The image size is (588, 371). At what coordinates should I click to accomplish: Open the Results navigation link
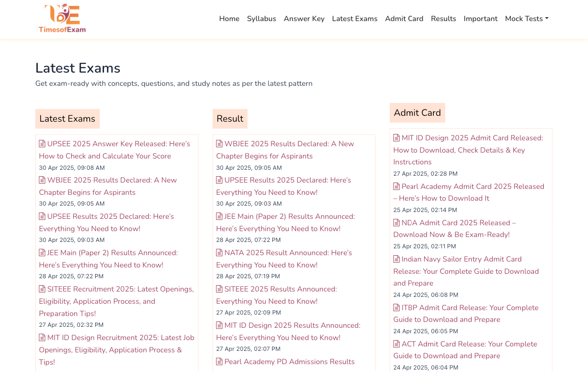pos(443,19)
